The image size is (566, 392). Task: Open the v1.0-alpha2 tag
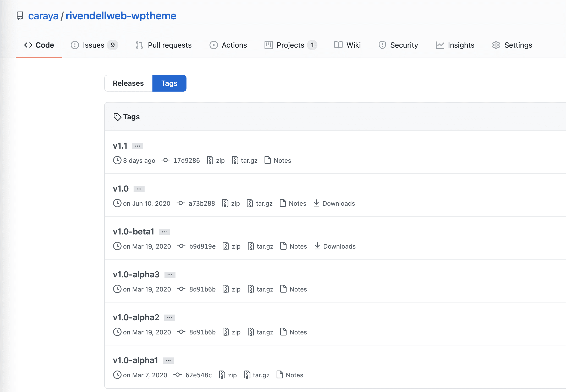(x=136, y=317)
